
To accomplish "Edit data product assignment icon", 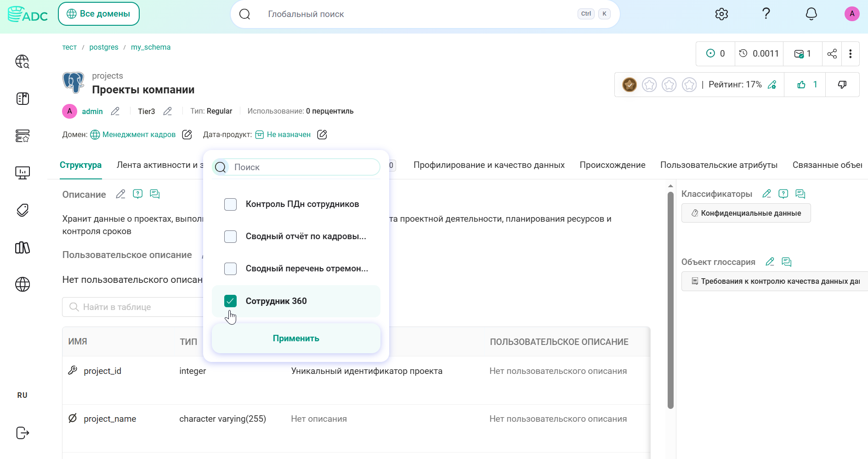I will (x=322, y=134).
